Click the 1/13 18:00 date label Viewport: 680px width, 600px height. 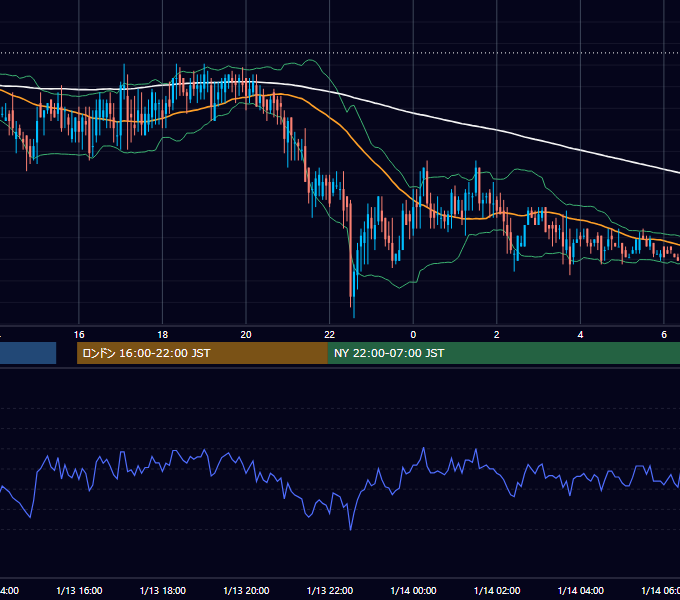click(x=163, y=590)
